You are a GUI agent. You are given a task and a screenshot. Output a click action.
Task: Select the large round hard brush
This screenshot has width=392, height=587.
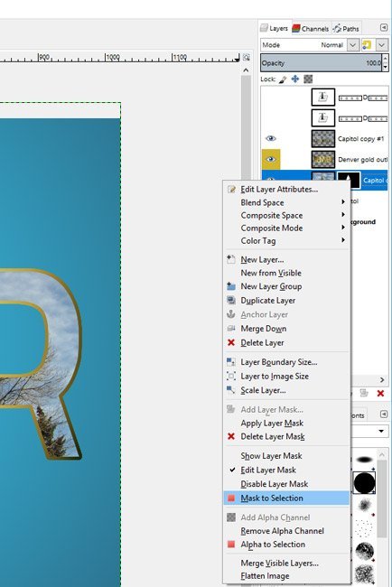click(x=364, y=483)
